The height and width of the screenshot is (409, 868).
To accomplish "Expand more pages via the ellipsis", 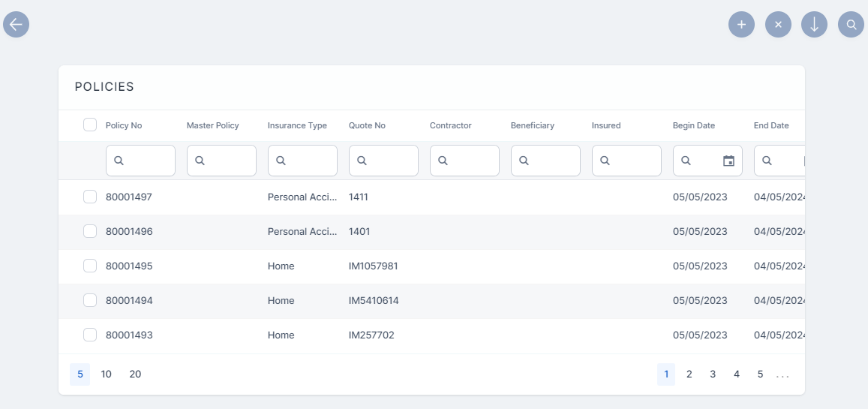I will click(782, 374).
